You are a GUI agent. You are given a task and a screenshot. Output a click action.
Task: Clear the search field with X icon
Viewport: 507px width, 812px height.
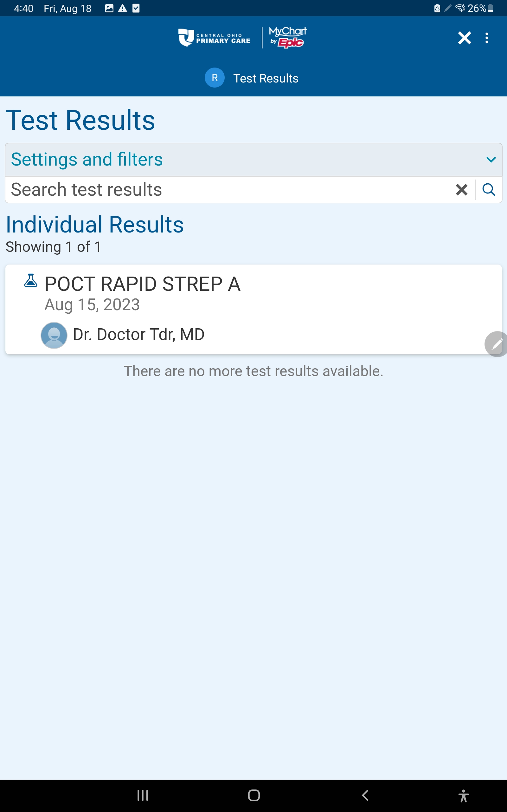[x=461, y=190]
